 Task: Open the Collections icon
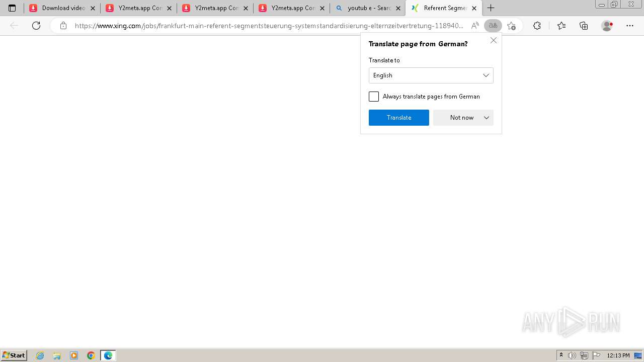point(584,26)
